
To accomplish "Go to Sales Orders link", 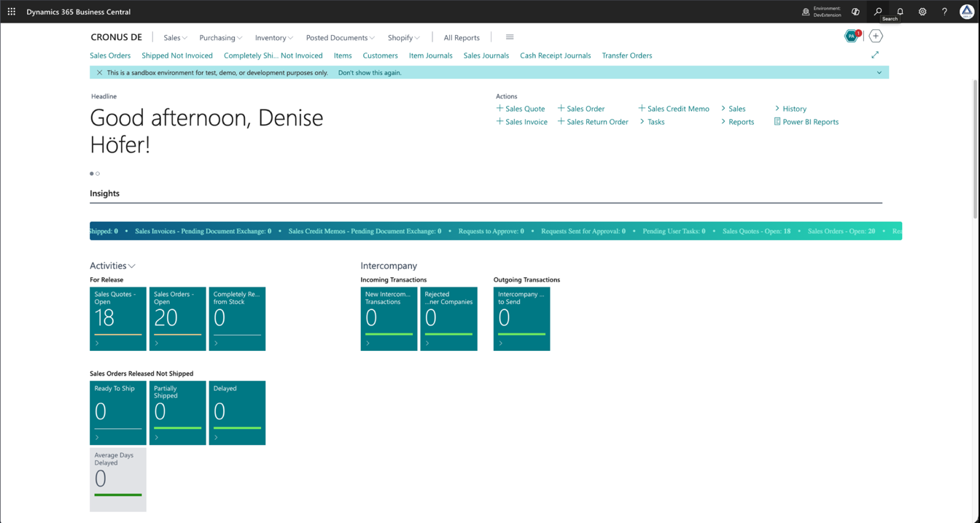I will click(110, 55).
